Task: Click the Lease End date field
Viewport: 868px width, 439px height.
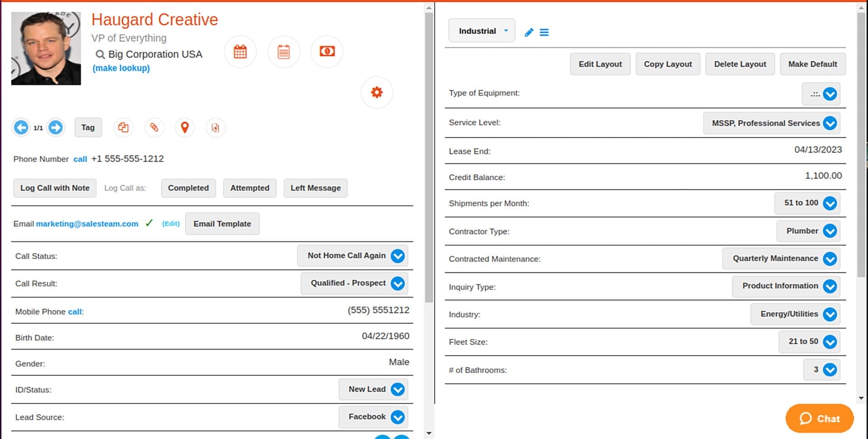Action: tap(817, 150)
